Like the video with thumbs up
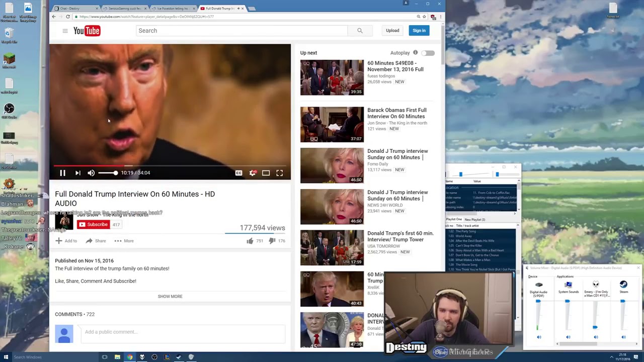644x362 pixels. 250,241
